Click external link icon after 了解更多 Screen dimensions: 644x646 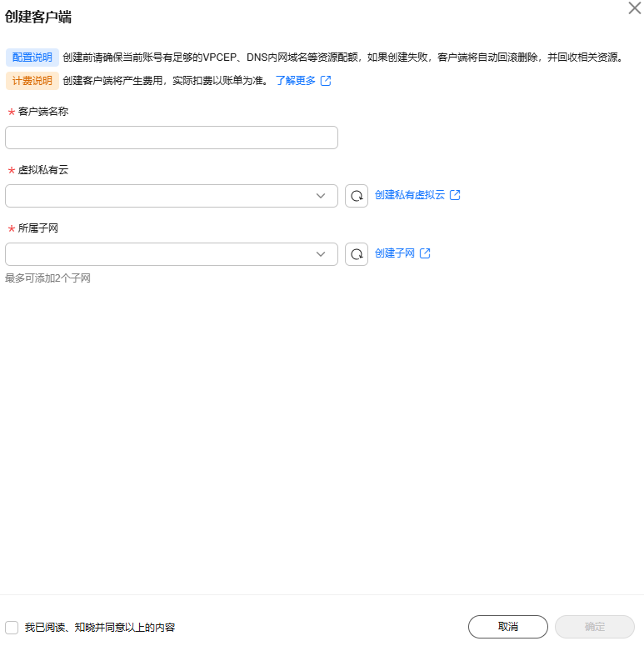(326, 81)
